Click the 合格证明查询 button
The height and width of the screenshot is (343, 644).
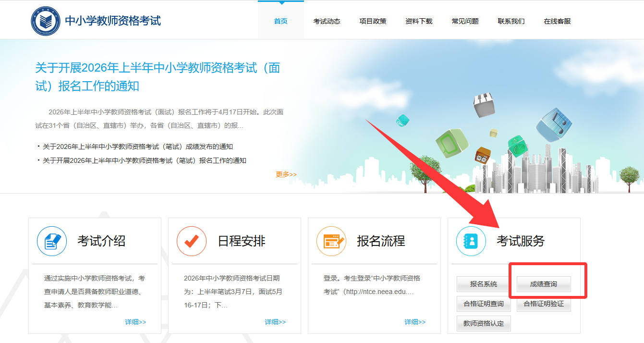(484, 304)
